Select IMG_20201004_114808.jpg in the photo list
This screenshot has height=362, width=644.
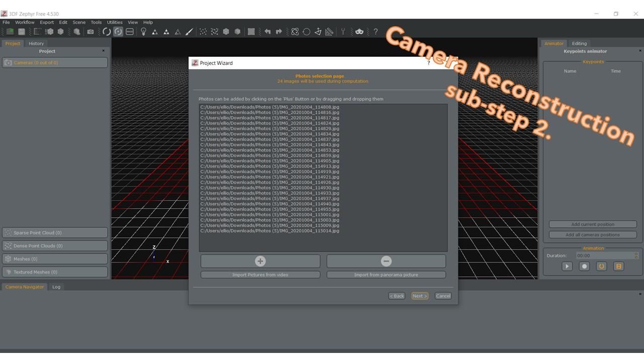tap(269, 107)
